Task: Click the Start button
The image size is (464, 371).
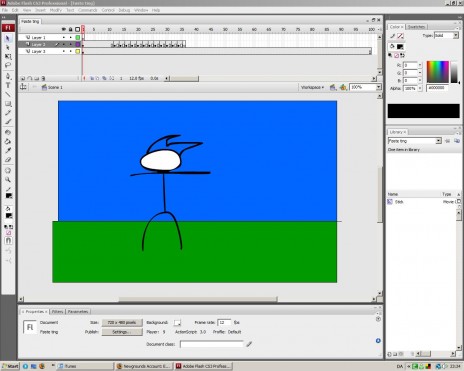Action: pyautogui.click(x=10, y=366)
